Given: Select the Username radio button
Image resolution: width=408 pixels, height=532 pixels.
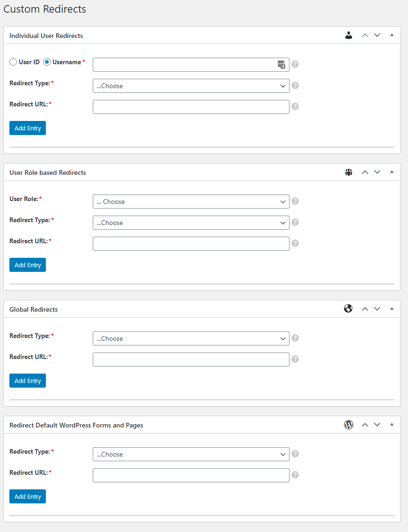Looking at the screenshot, I should pos(47,62).
